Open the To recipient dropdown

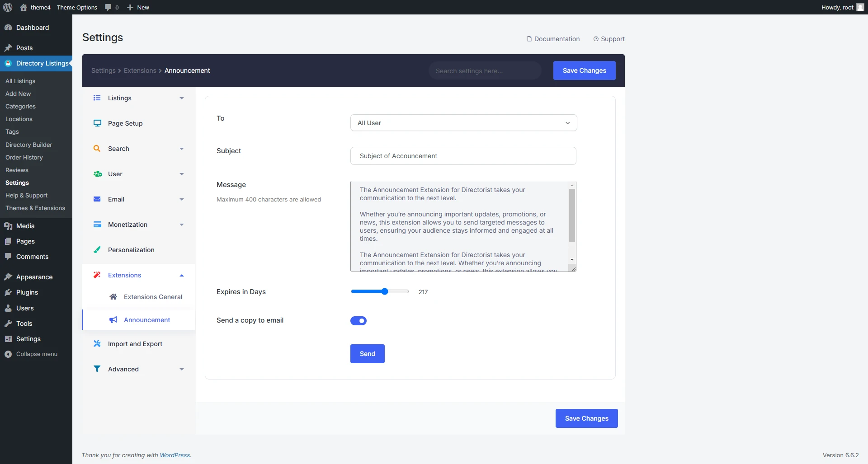click(463, 123)
